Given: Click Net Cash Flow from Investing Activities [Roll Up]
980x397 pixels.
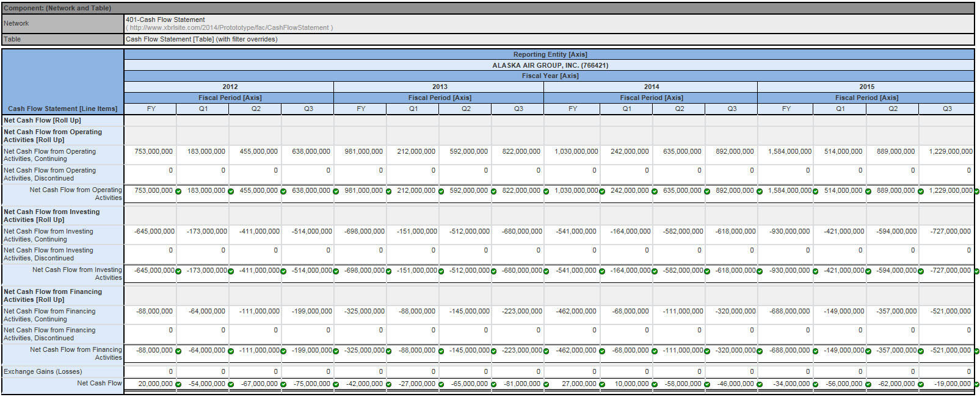Looking at the screenshot, I should 51,215.
